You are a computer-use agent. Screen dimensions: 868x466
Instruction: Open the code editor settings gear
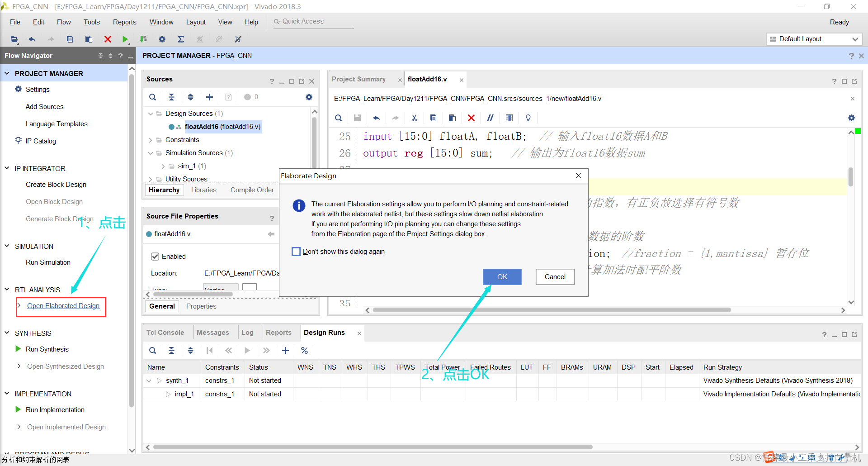coord(851,118)
